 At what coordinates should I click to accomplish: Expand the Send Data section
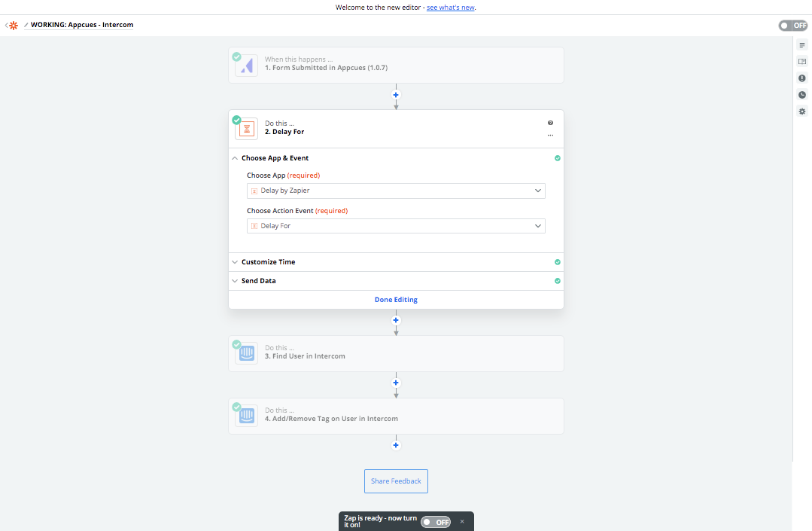396,281
